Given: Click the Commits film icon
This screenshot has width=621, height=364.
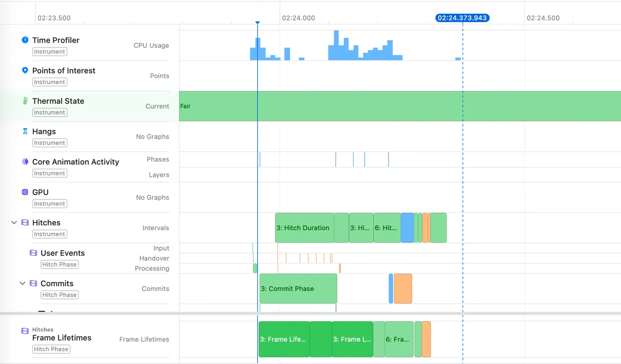Looking at the screenshot, I should pyautogui.click(x=33, y=283).
